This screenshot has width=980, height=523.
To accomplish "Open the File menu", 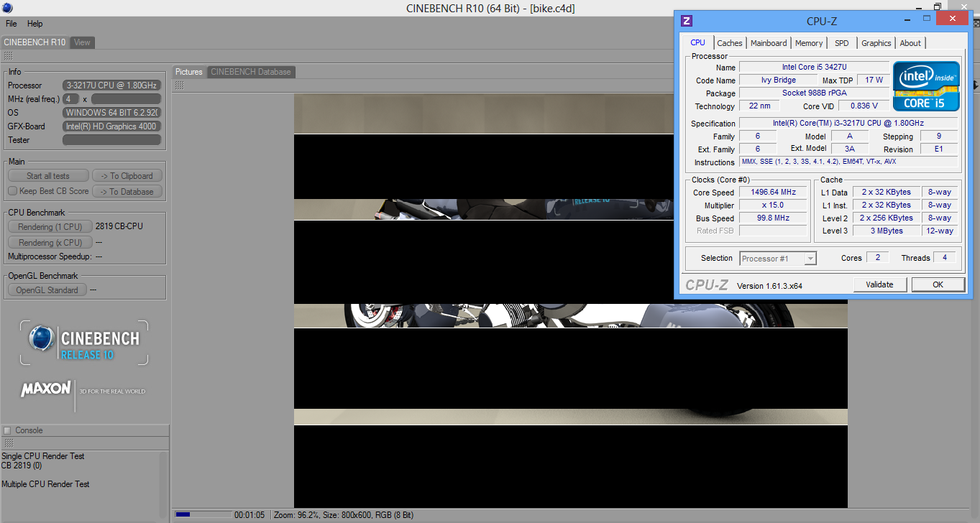I will [11, 24].
